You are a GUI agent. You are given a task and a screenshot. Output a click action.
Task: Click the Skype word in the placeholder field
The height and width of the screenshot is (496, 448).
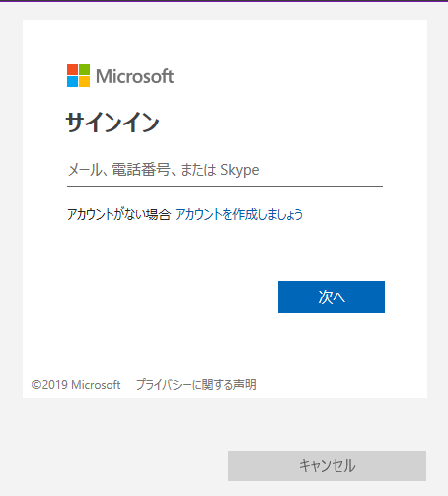pyautogui.click(x=240, y=170)
